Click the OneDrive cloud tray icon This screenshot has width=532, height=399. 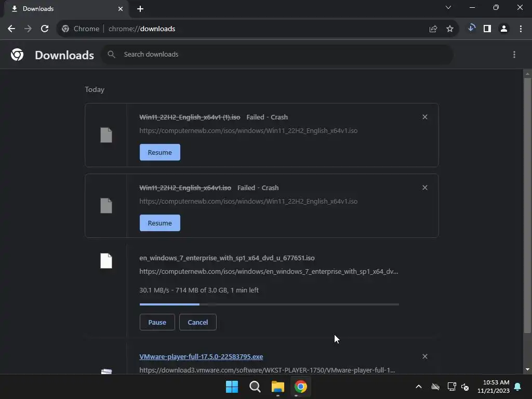click(435, 387)
